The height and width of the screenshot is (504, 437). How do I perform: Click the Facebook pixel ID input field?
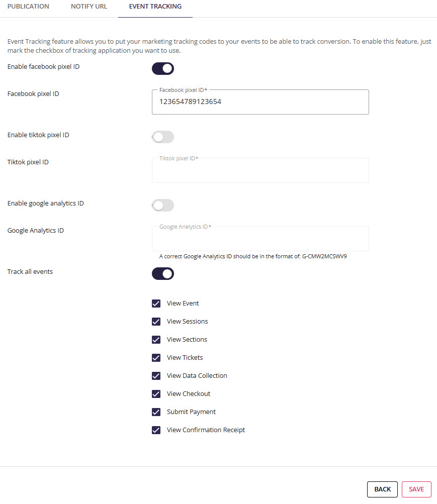click(x=260, y=102)
